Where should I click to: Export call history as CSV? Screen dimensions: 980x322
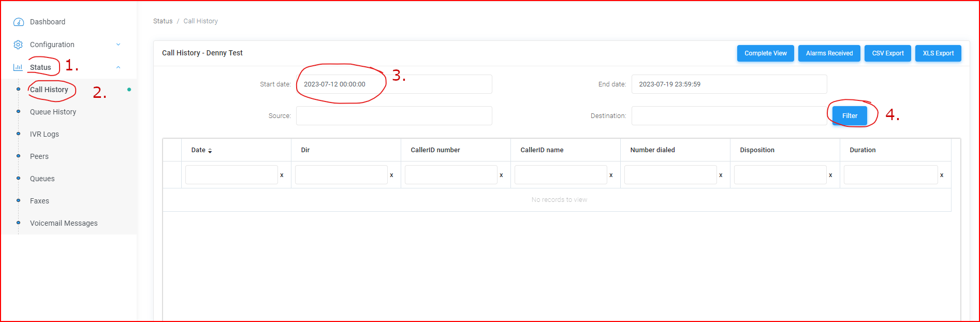(x=888, y=53)
